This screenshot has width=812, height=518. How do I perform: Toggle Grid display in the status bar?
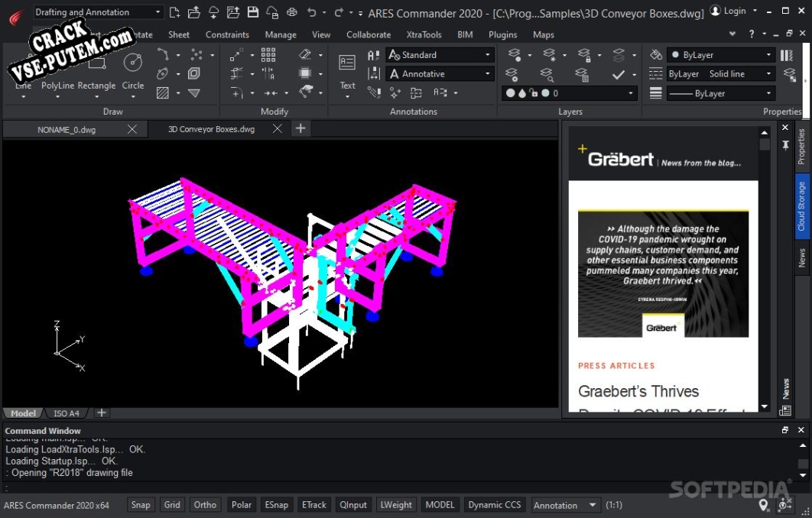pyautogui.click(x=172, y=504)
